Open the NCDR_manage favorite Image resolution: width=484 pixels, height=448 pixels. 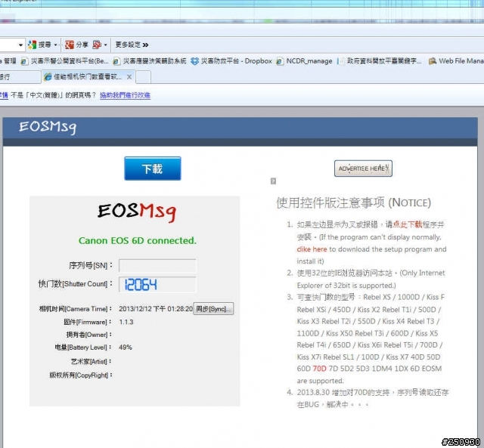304,61
